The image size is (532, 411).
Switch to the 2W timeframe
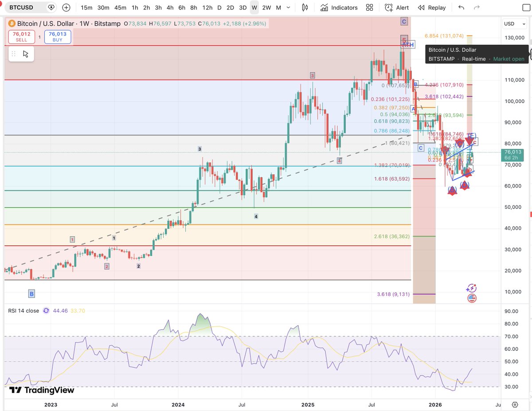tap(266, 8)
